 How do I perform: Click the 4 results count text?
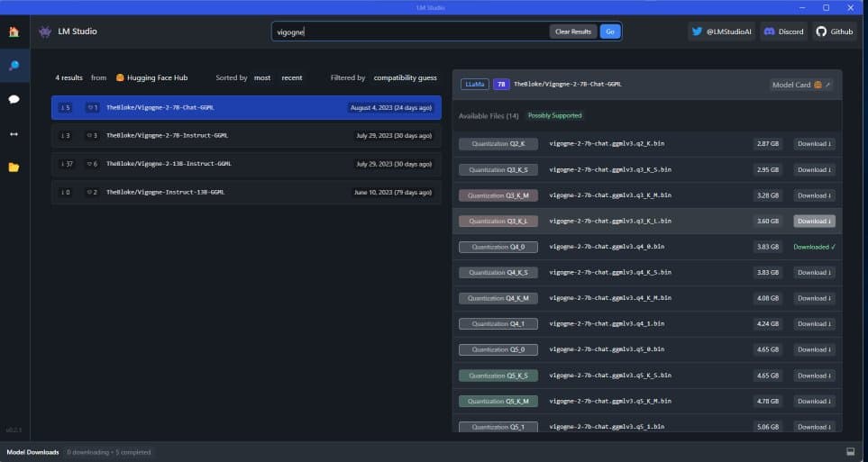point(69,78)
